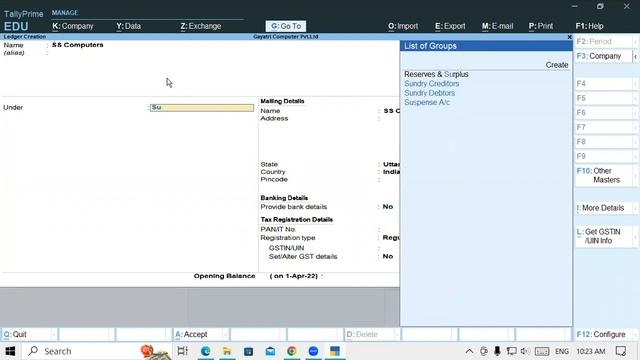Close the Ledger Creation screen with X
Screen dimensions: 640x360
tap(569, 37)
